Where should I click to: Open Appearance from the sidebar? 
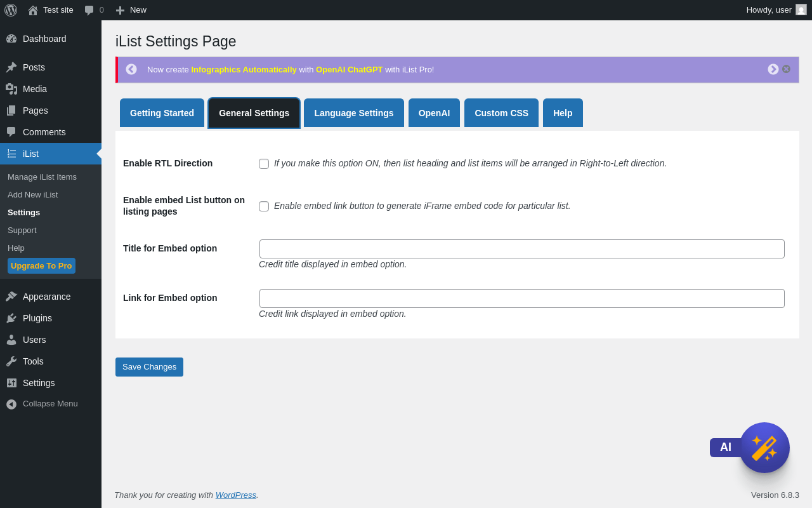pyautogui.click(x=46, y=297)
